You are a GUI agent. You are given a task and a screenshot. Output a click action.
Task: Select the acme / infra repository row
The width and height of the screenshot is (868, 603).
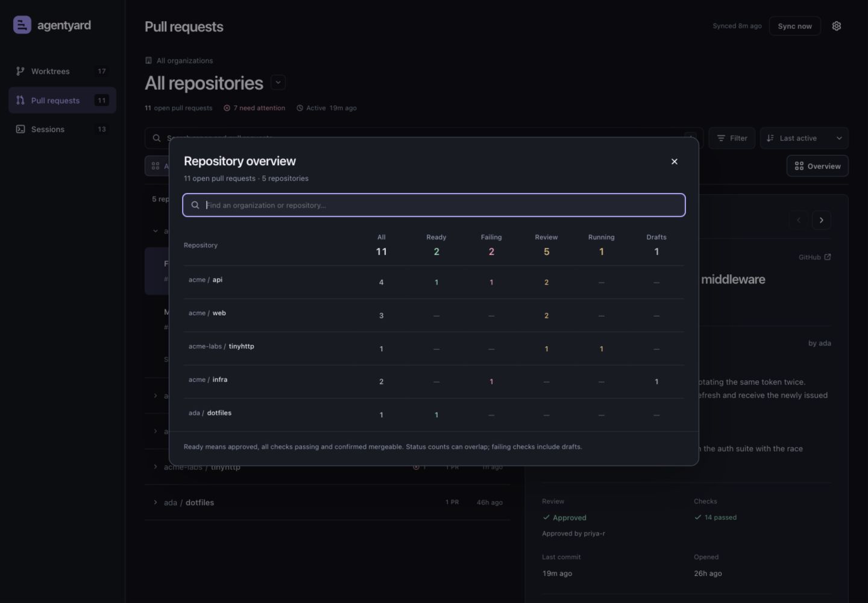pos(434,382)
